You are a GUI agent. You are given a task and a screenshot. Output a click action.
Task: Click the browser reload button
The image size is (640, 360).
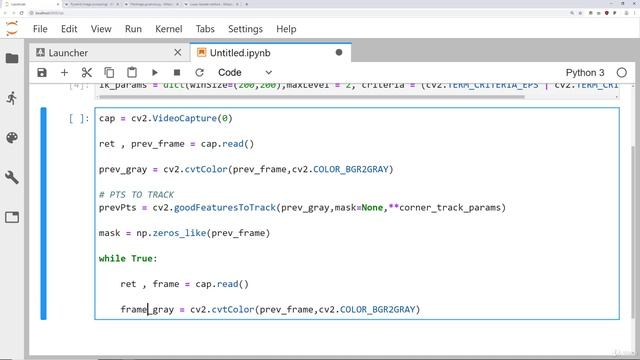(22, 13)
